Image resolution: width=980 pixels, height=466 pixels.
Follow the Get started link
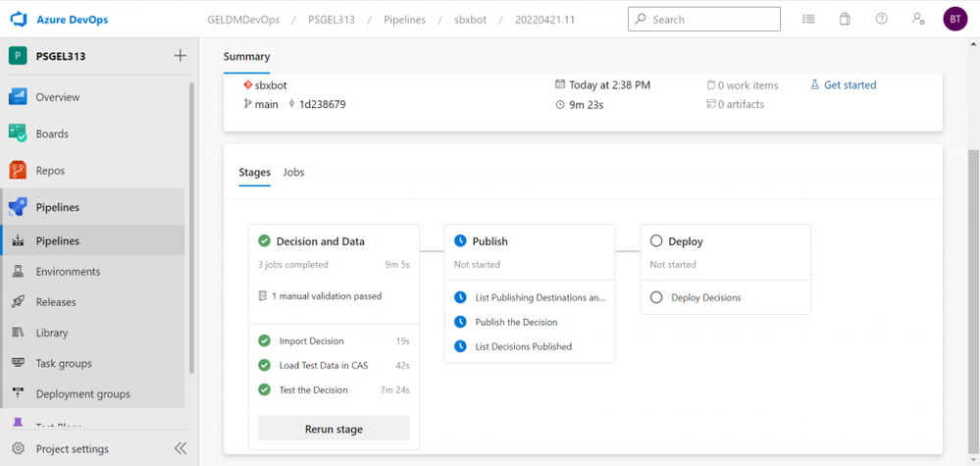(x=850, y=85)
